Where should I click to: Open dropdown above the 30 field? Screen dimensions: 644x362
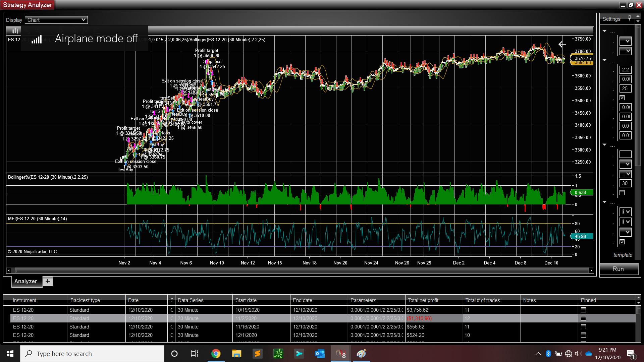pos(625,174)
